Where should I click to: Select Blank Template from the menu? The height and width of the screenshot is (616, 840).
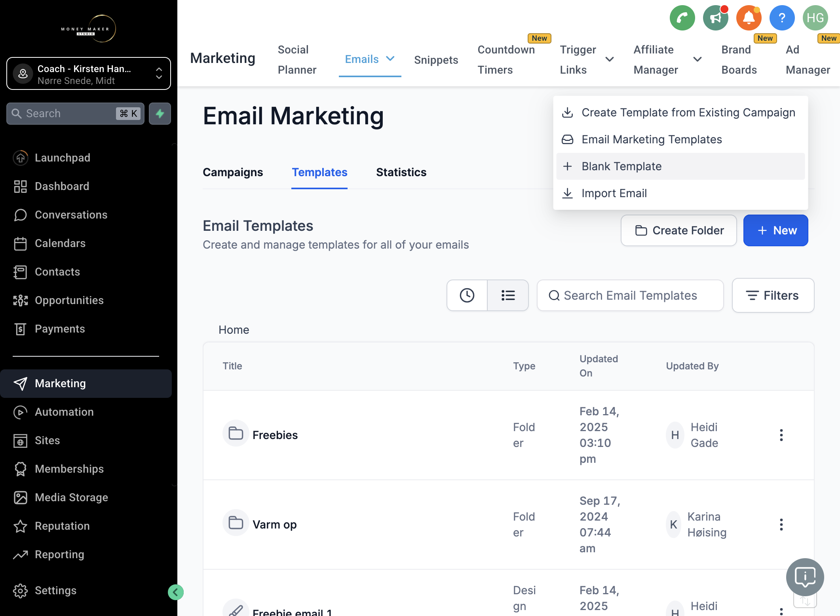(x=680, y=166)
